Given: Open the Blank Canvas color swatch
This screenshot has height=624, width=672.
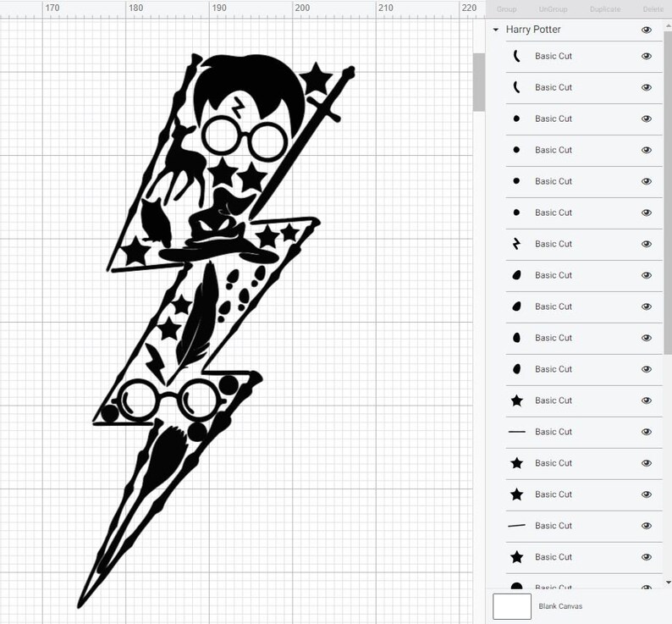Looking at the screenshot, I should [x=512, y=606].
